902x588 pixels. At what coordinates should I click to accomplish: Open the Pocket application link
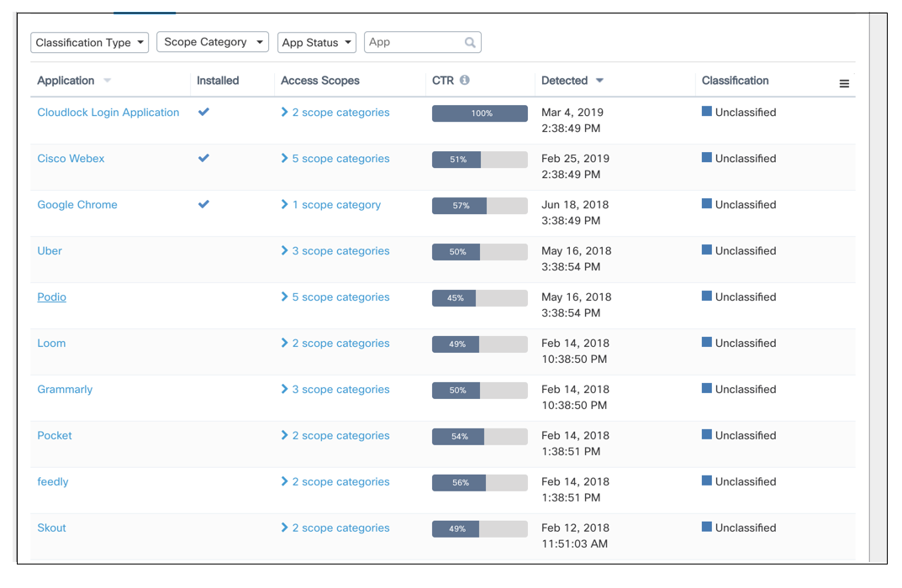[55, 435]
